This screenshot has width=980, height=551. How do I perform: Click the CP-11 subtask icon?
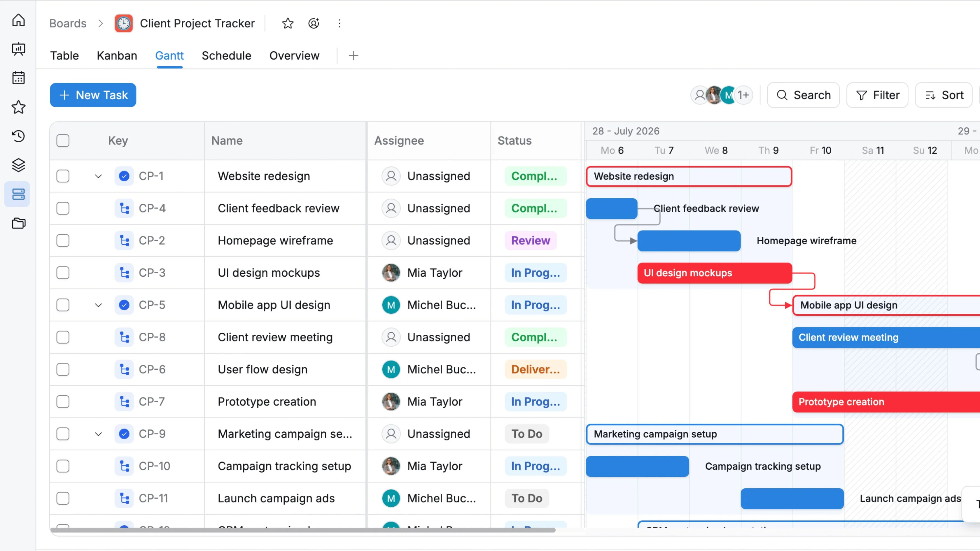click(124, 498)
